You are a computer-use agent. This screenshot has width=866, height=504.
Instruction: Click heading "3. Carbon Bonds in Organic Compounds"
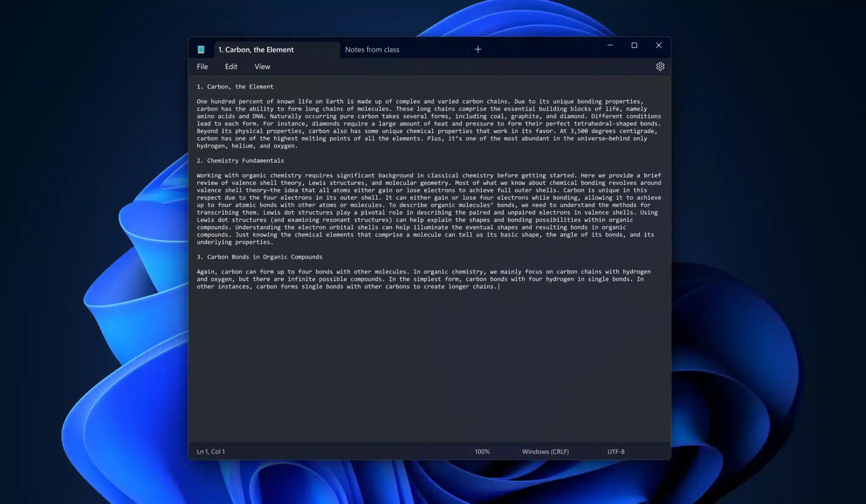pyautogui.click(x=259, y=257)
